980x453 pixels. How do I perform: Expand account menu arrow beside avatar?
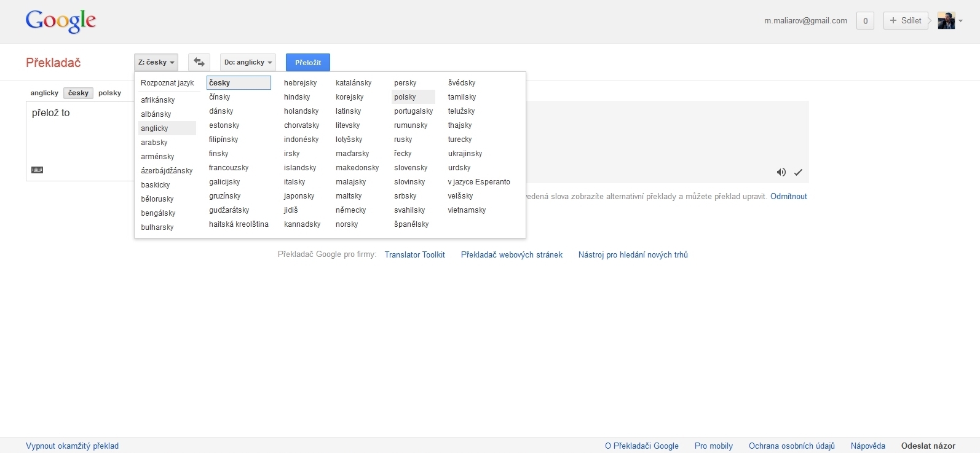tap(960, 21)
